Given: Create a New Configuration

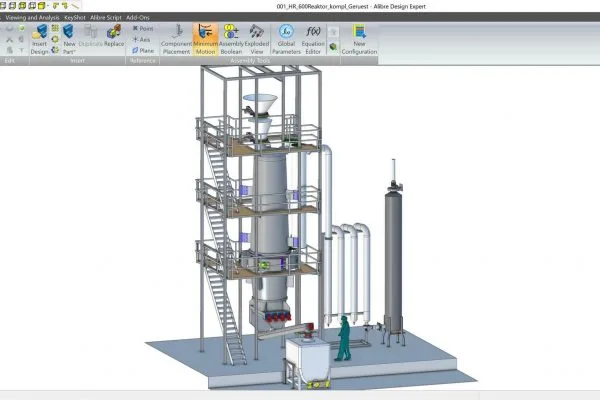Looking at the screenshot, I should 359,39.
